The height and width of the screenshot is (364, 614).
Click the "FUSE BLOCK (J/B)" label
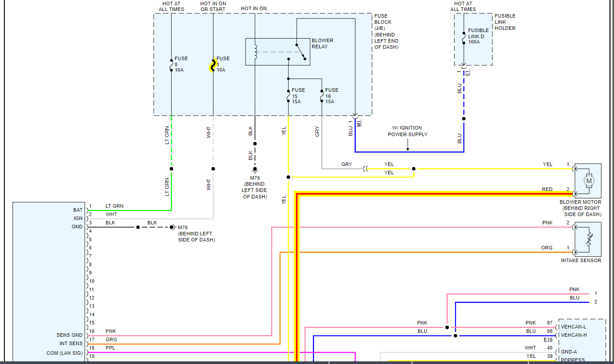pyautogui.click(x=383, y=22)
